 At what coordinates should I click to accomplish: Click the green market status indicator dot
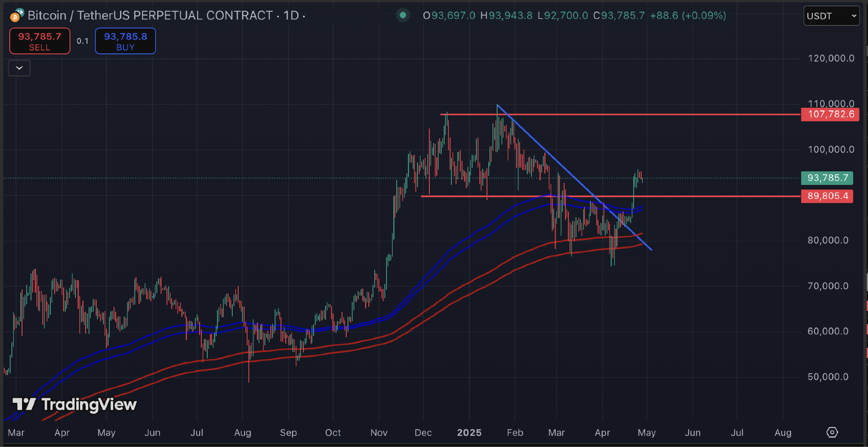pos(403,15)
